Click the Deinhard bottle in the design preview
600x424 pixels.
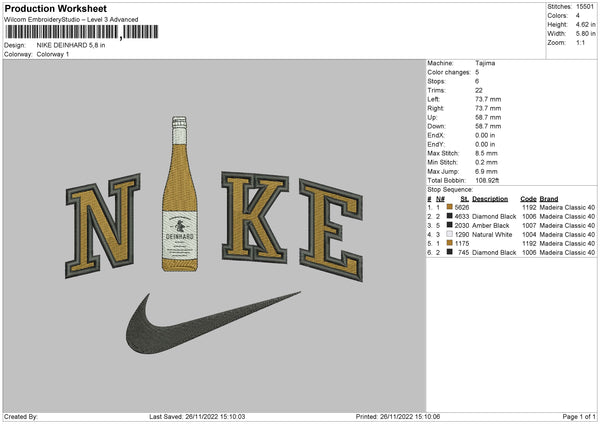[x=180, y=194]
